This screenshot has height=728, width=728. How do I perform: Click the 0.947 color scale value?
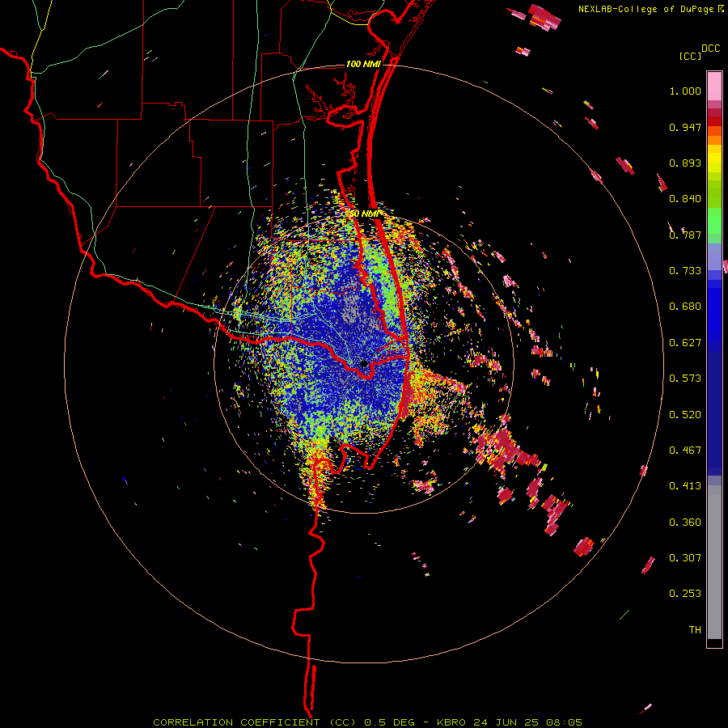(685, 127)
